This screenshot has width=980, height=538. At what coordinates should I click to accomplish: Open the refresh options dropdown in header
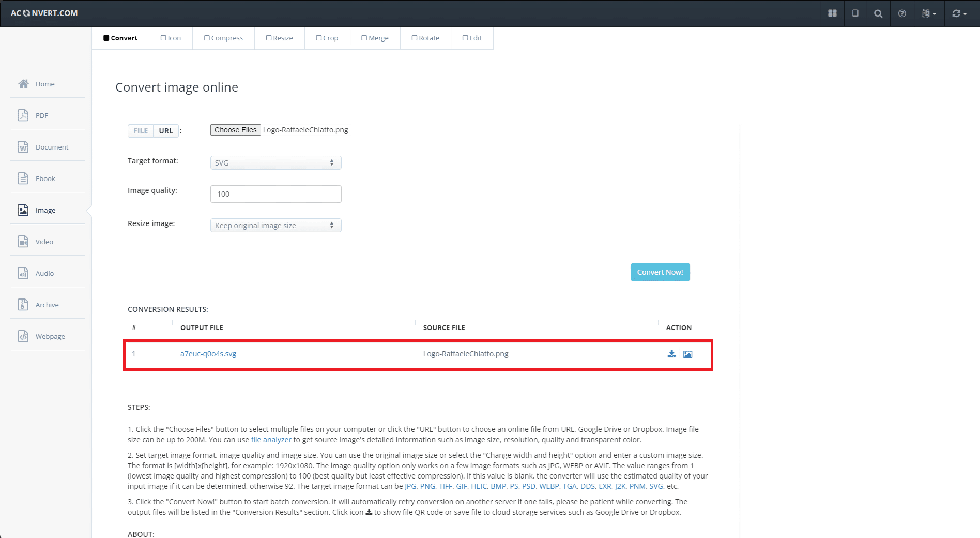[959, 13]
